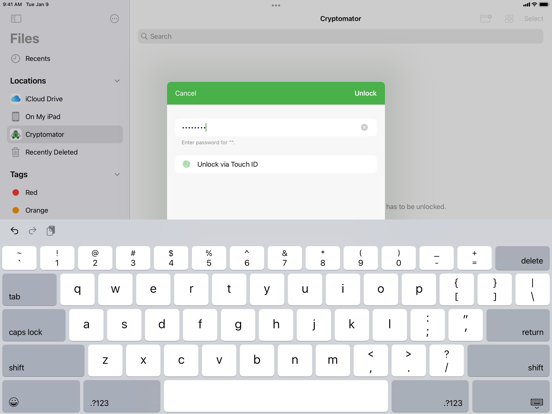Toggle the Files sidebar icon
The image size is (552, 414).
click(x=16, y=19)
